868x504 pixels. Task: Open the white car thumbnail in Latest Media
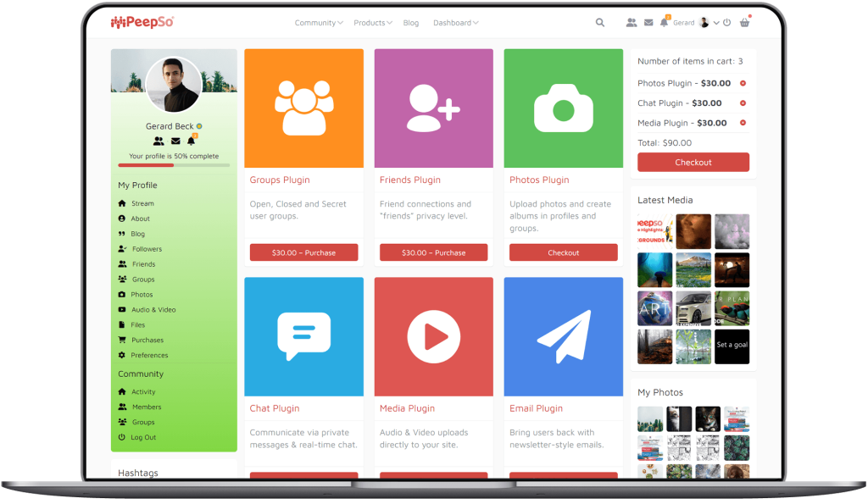[x=693, y=308]
